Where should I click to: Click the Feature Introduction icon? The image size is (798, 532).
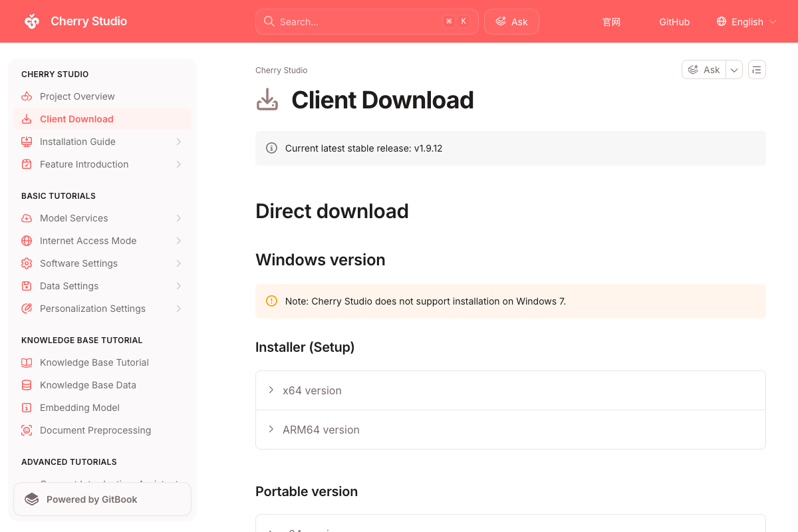click(x=27, y=164)
